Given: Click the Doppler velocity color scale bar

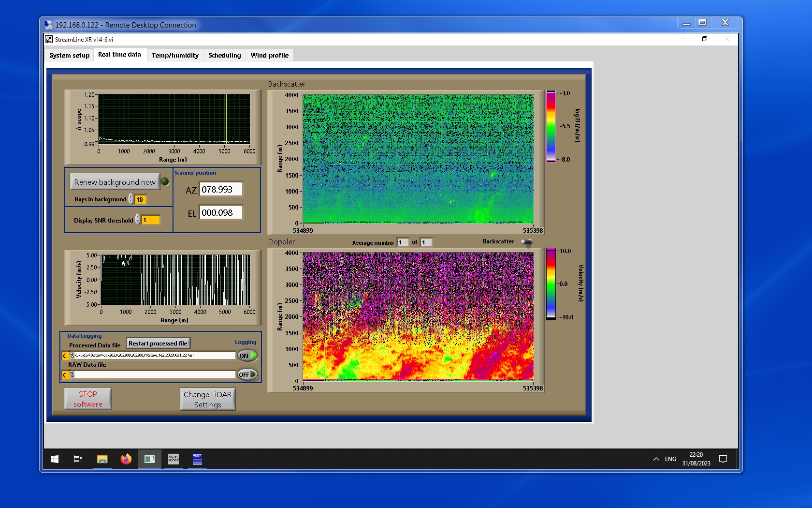Looking at the screenshot, I should click(x=551, y=284).
